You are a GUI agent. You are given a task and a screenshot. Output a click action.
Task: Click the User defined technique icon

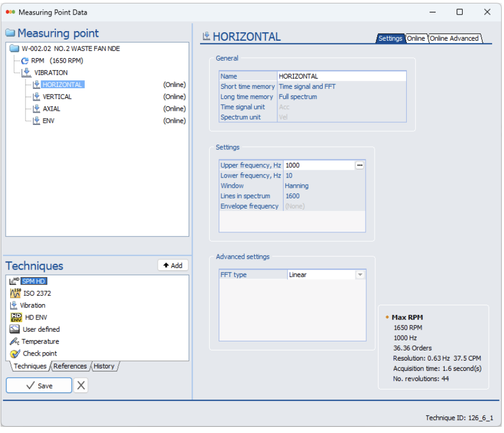[x=15, y=330]
